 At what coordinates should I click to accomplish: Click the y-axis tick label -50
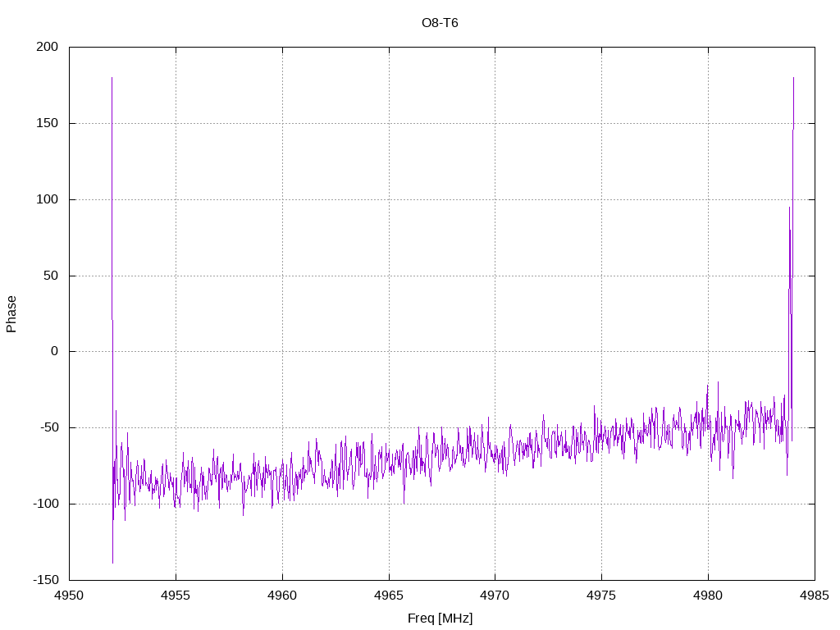tap(48, 427)
